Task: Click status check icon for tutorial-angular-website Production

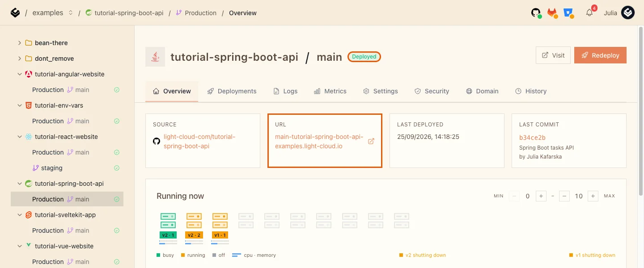Action: [x=117, y=90]
